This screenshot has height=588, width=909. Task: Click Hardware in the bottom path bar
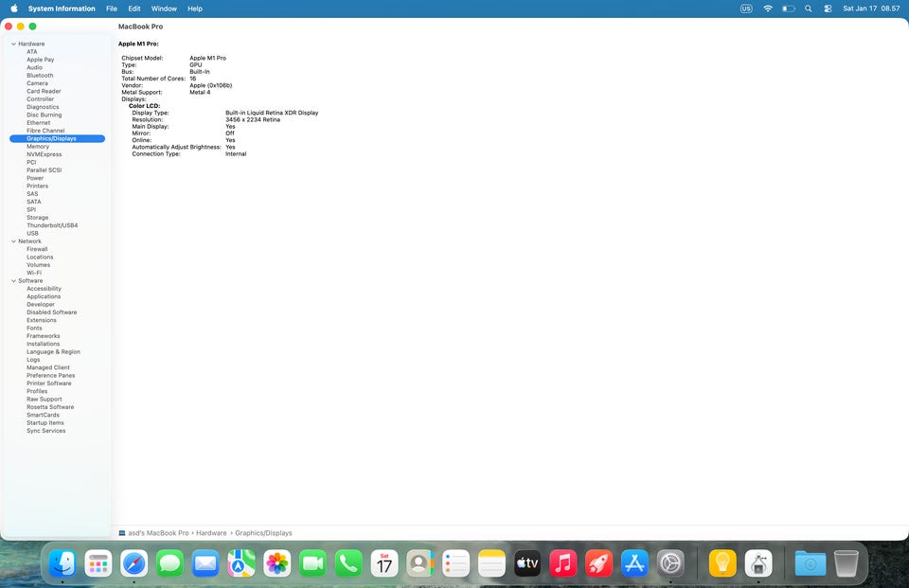point(211,533)
